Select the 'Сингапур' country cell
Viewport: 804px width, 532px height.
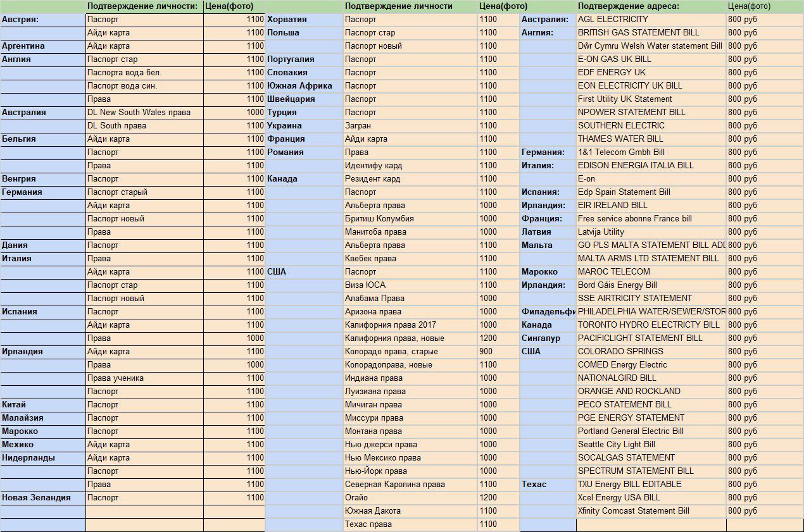(548, 338)
